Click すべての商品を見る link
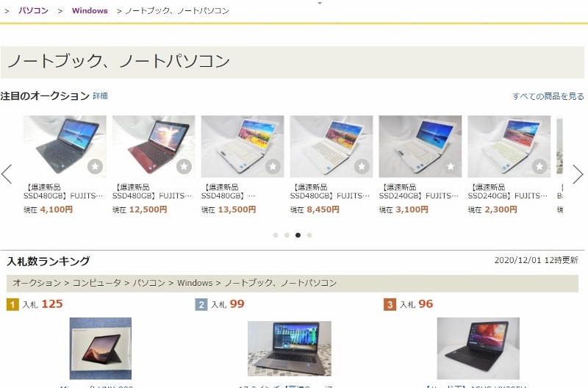The width and height of the screenshot is (588, 388). (548, 96)
